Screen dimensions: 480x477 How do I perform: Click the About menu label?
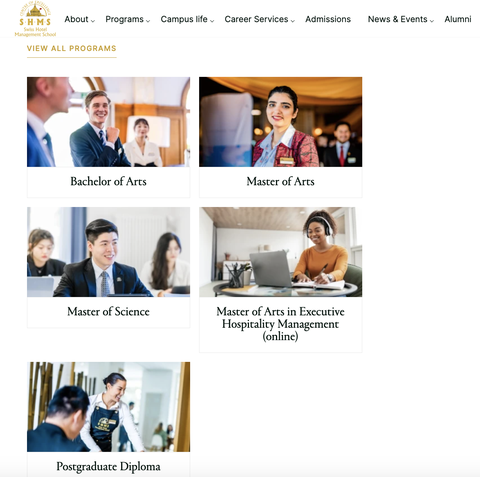click(x=76, y=19)
